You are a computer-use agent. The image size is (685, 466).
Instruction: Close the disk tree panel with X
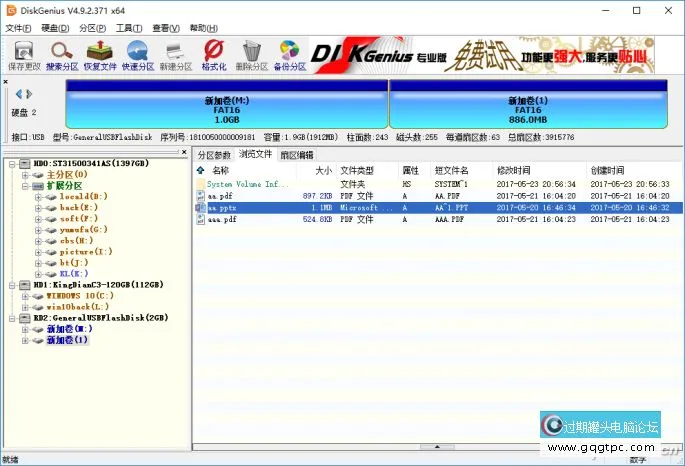pyautogui.click(x=184, y=152)
